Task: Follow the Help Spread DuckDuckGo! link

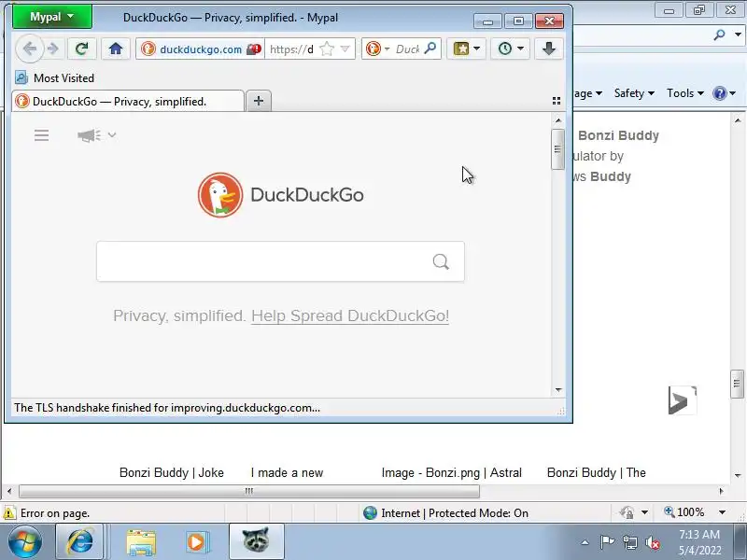Action: [350, 315]
